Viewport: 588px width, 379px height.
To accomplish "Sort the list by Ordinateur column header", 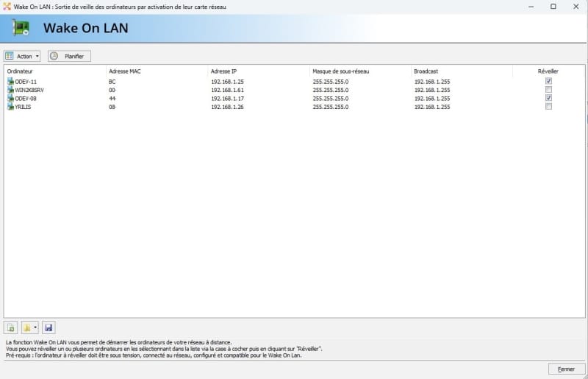I will point(21,71).
